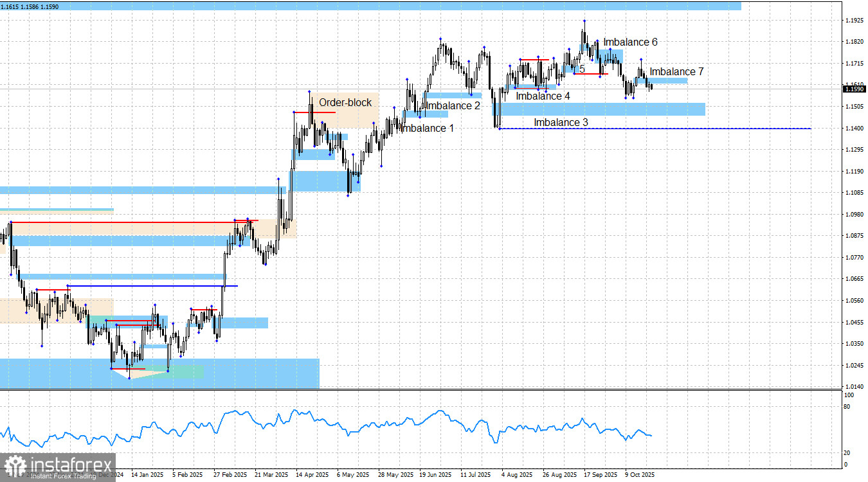
Task: Click the 1.1925 price axis label
Action: pyautogui.click(x=853, y=21)
